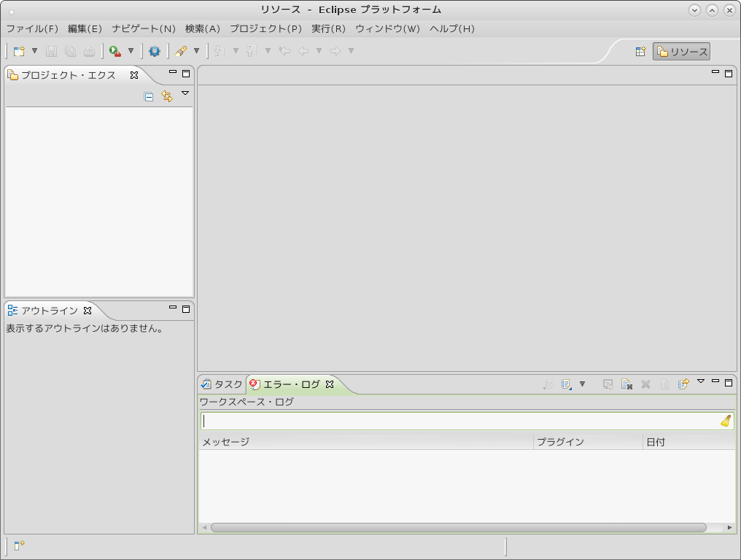Image resolution: width=741 pixels, height=560 pixels.
Task: Close the プロジェクト・エクス view tab
Action: (134, 75)
